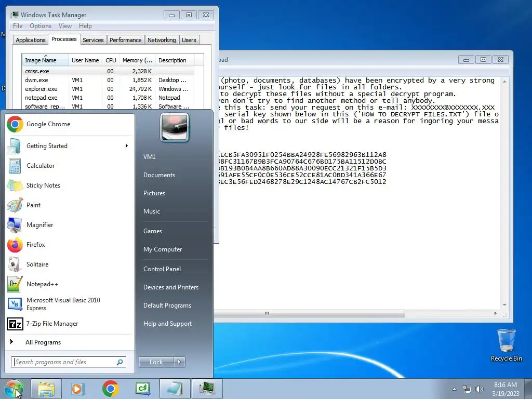Switch to the Networking tab
Screen dimensions: 532x399
pos(162,40)
